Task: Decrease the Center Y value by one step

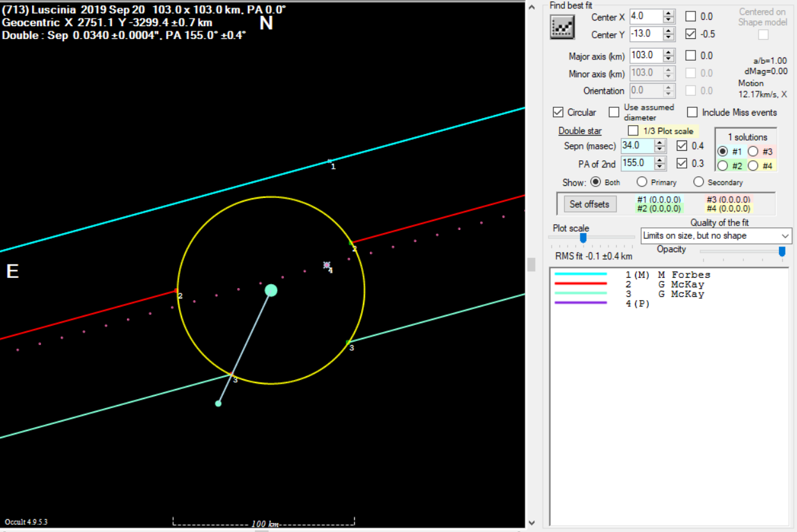Action: point(669,38)
